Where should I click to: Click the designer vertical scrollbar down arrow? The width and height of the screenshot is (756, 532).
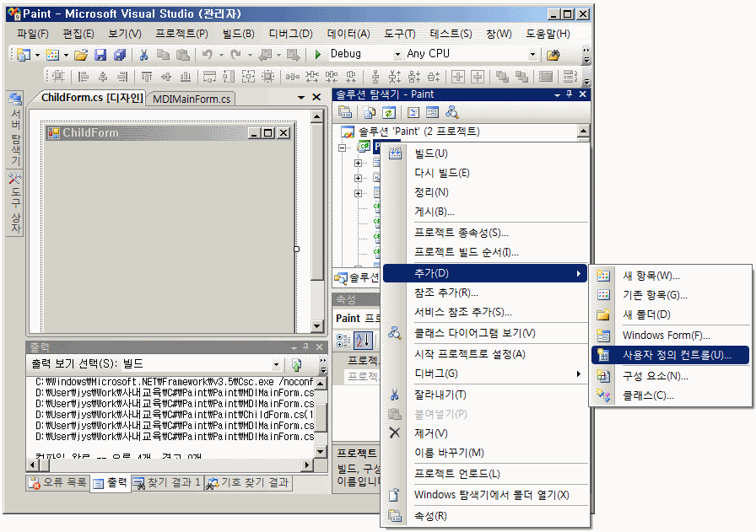tap(316, 326)
